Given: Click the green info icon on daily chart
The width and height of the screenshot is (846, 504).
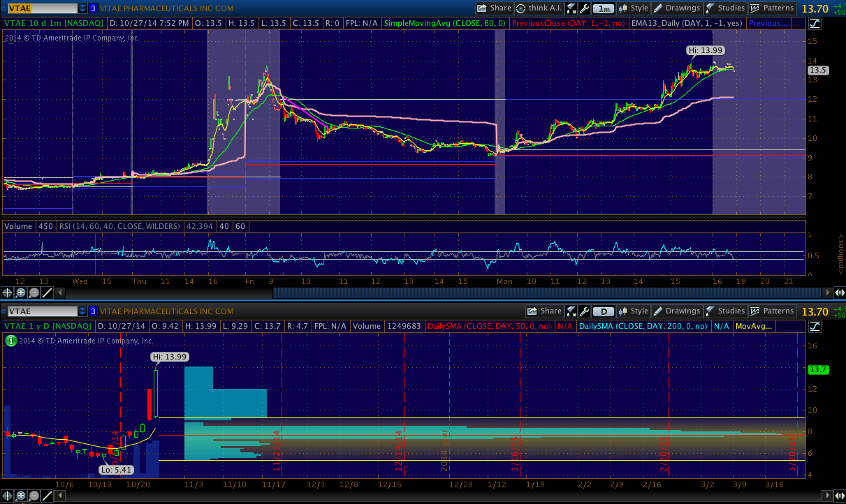Looking at the screenshot, I should coord(10,341).
